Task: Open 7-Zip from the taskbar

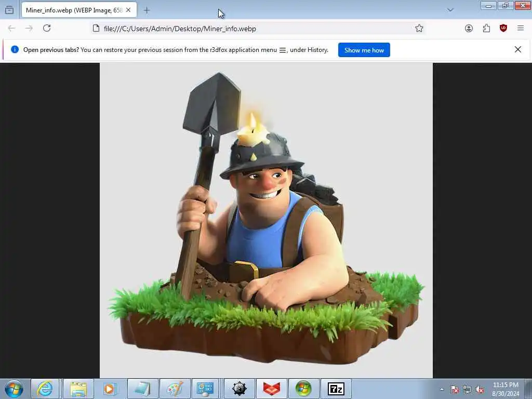Action: [x=336, y=389]
